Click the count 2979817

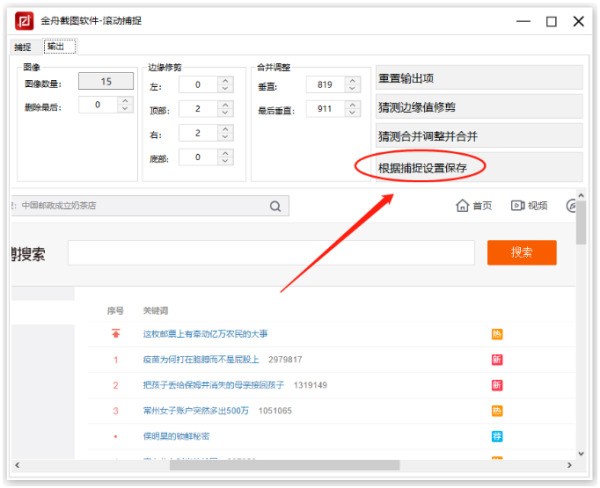coord(285,359)
